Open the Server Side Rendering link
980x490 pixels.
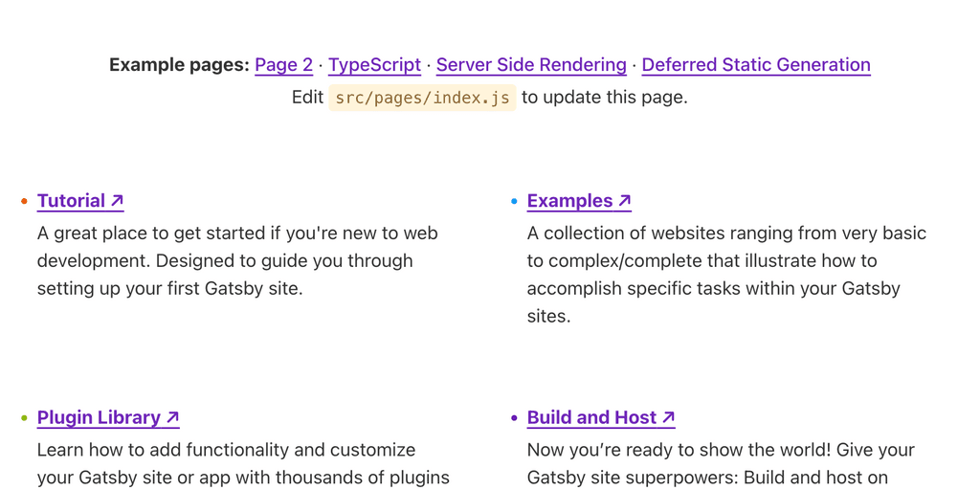[x=531, y=65]
